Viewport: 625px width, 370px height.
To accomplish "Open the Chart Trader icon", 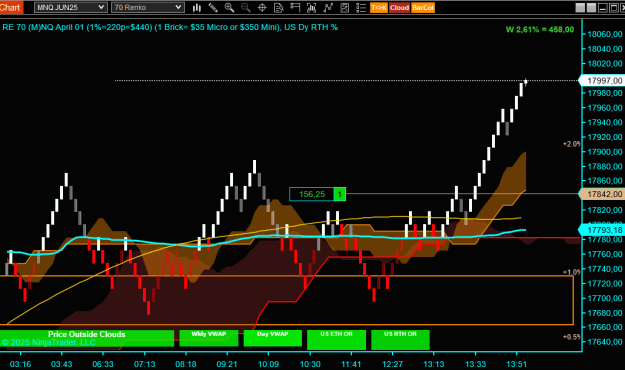I will coord(295,7).
